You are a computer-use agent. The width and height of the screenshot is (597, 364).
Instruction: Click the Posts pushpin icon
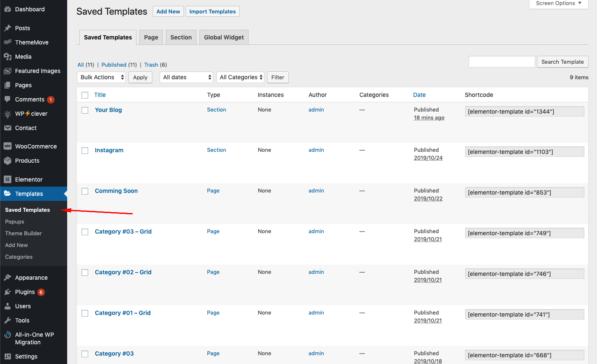point(8,28)
